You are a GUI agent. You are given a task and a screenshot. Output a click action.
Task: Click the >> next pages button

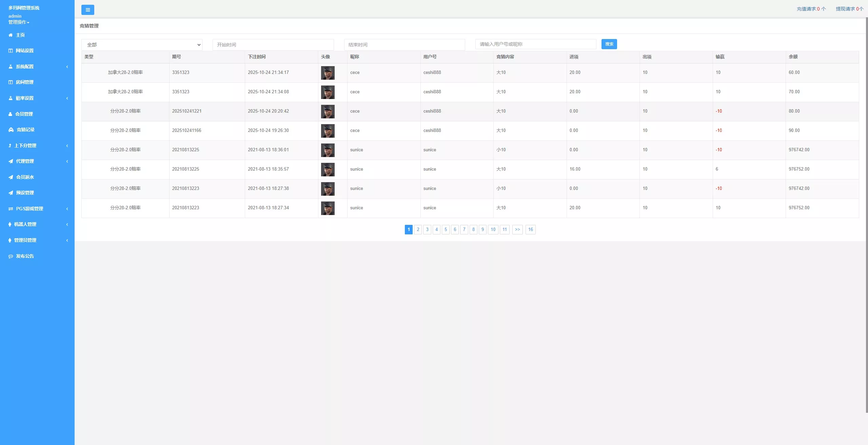[517, 230]
